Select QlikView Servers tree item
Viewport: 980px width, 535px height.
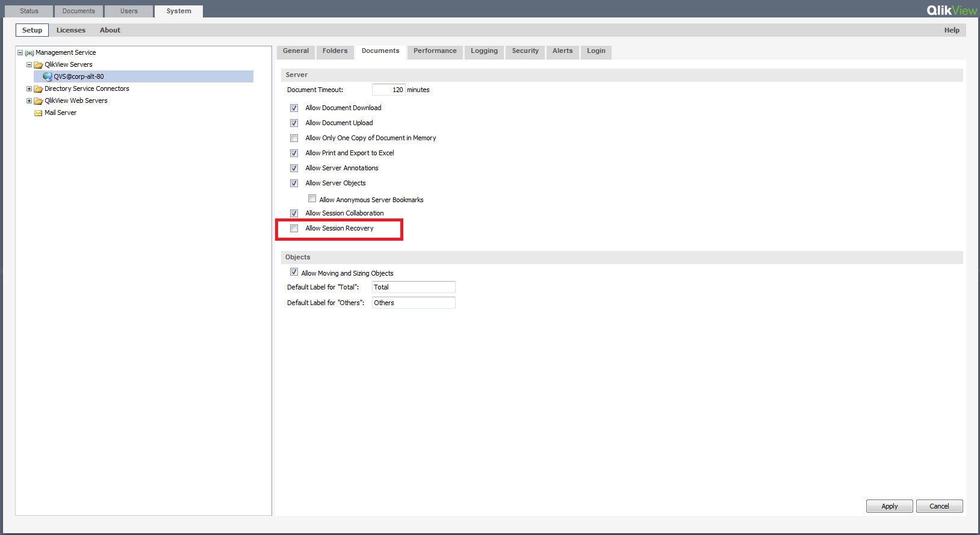(x=69, y=65)
